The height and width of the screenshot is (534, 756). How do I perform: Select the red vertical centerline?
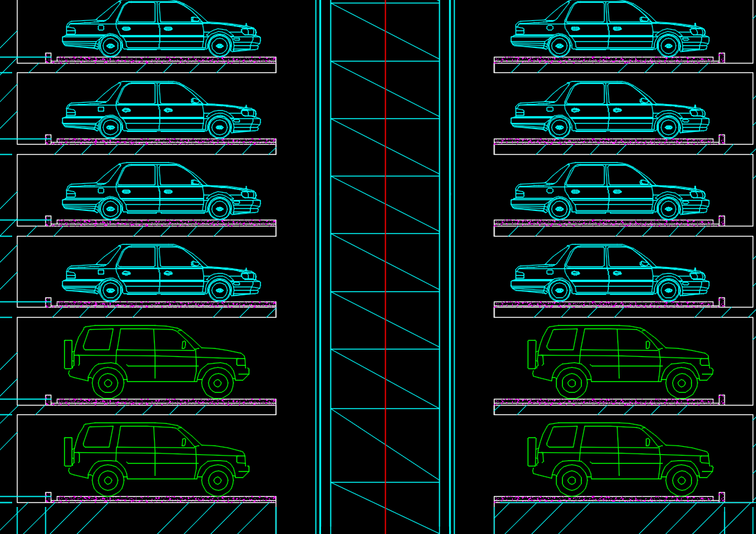(385, 270)
